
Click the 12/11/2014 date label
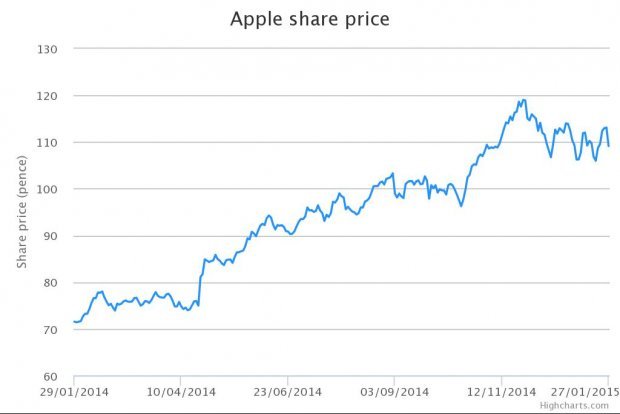pos(501,391)
